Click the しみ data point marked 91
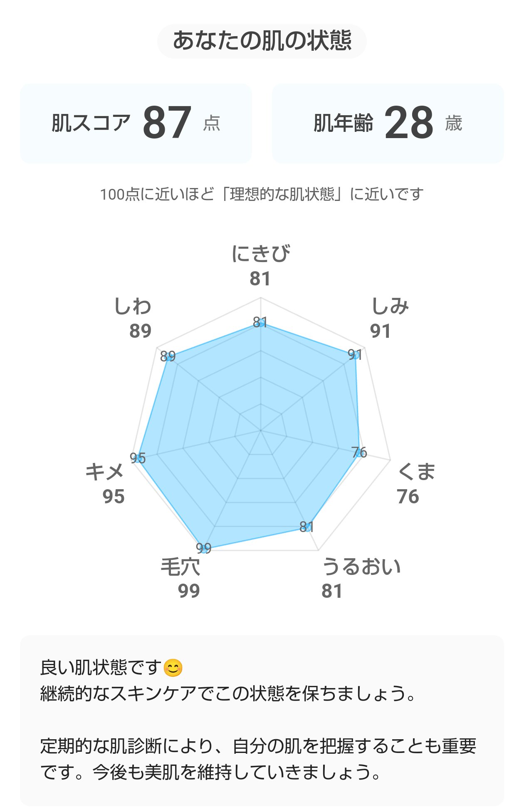The width and height of the screenshot is (524, 812). point(356,355)
